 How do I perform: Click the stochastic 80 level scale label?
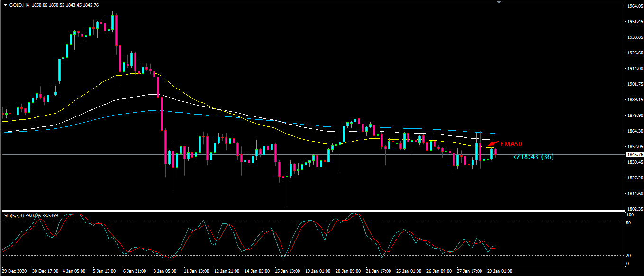[628, 223]
